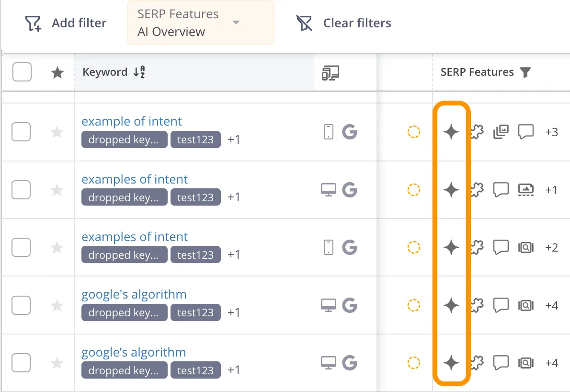The height and width of the screenshot is (392, 570).
Task: Click the image pack icon in the first row
Action: [501, 132]
